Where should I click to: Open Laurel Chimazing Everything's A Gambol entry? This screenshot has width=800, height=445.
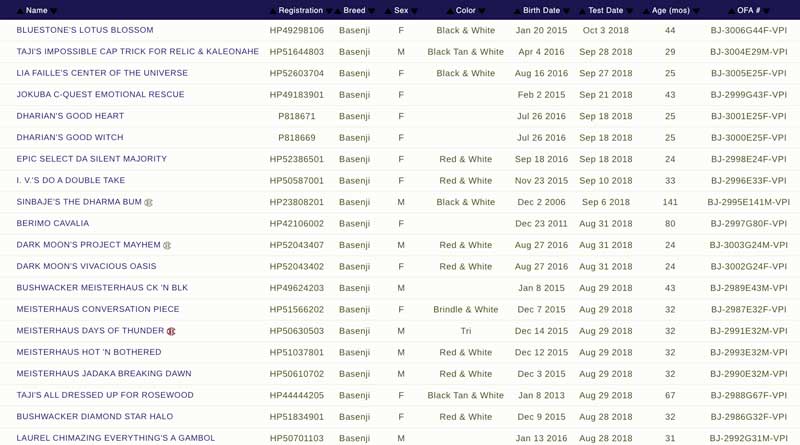coord(115,438)
